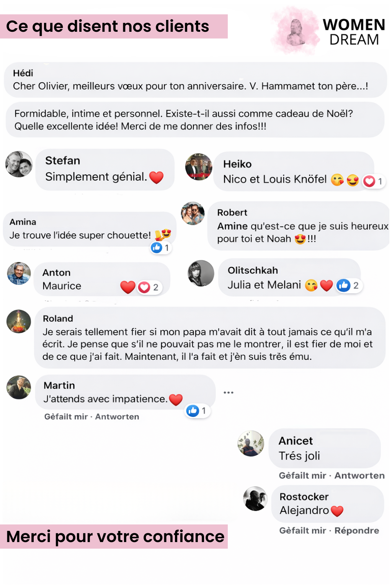Open Stefan's profile picture
This screenshot has height=588, width=392.
click(19, 164)
